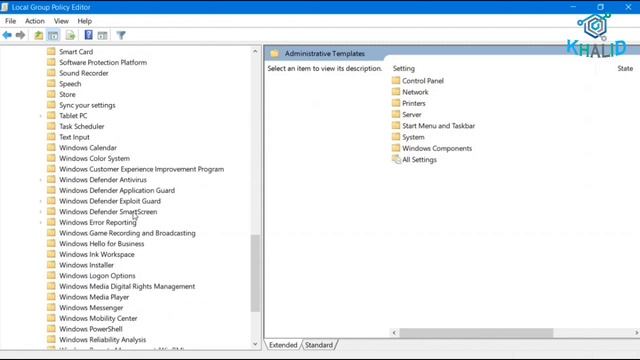Click the Control Panel folder icon
The image size is (640, 360).
click(x=396, y=80)
